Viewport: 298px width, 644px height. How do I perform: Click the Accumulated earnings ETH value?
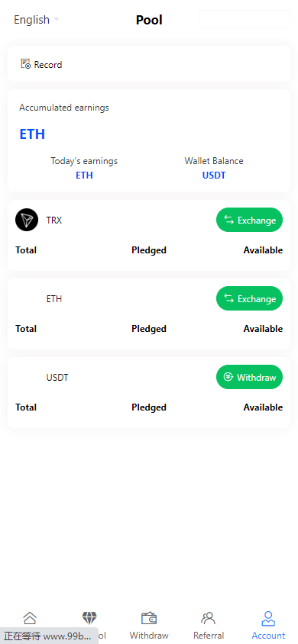(32, 134)
